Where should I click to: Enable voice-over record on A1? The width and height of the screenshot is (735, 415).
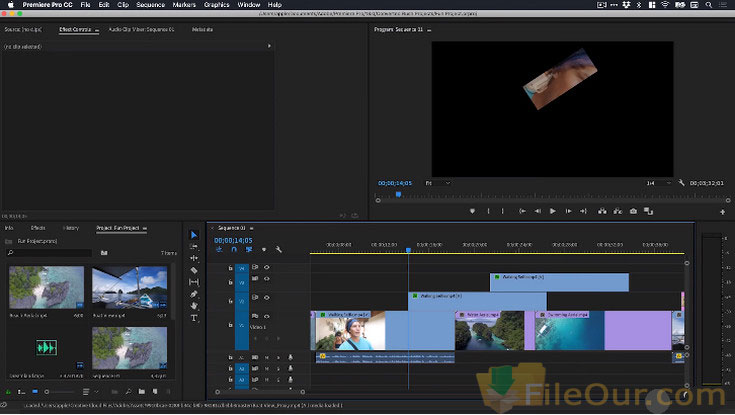[x=290, y=357]
